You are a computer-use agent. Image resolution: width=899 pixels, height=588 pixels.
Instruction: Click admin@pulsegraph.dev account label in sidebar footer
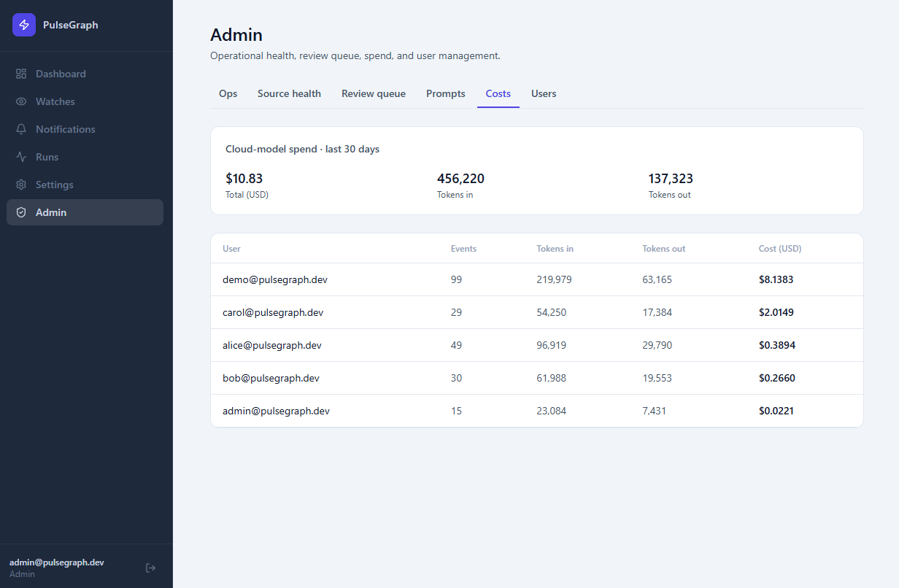57,562
